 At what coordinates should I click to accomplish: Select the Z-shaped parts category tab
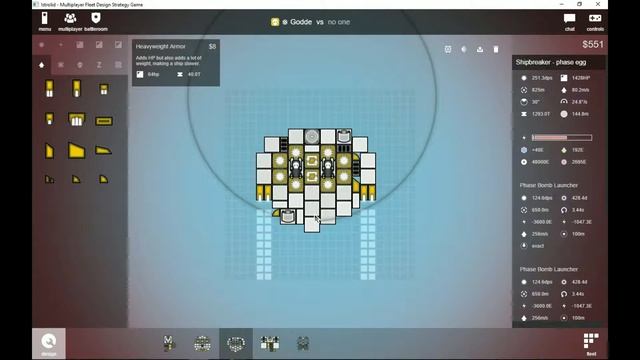(99, 65)
